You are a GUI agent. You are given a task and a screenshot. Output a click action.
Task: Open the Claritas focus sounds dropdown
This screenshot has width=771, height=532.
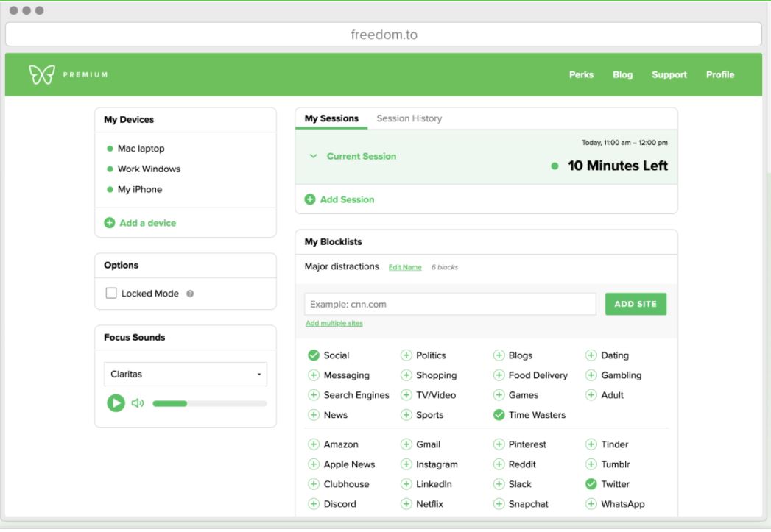[x=186, y=375]
